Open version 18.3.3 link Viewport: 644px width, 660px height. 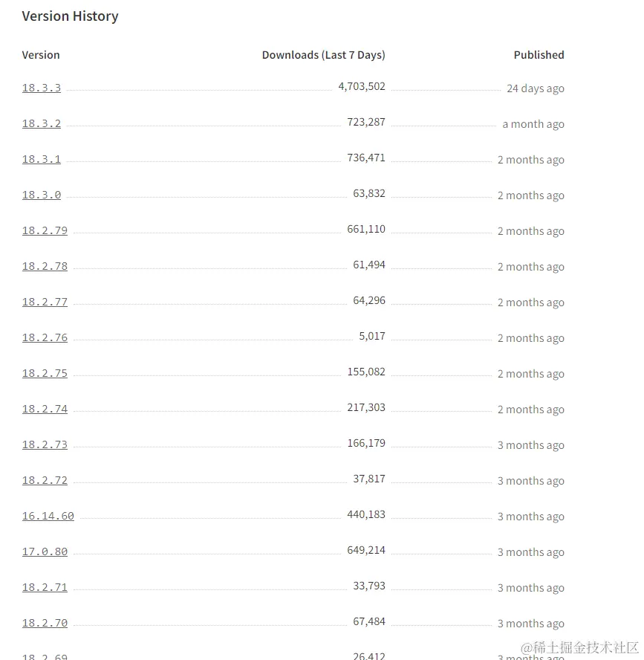tap(41, 88)
